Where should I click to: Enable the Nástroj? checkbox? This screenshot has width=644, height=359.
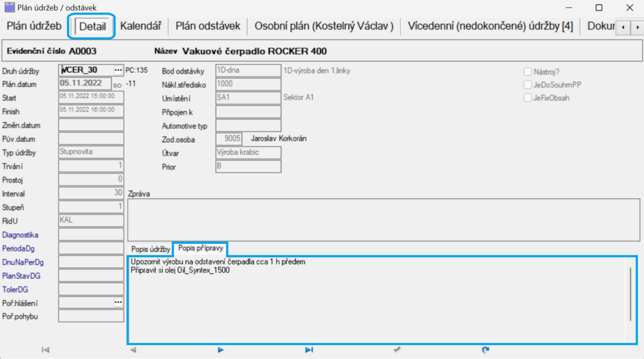pos(528,72)
